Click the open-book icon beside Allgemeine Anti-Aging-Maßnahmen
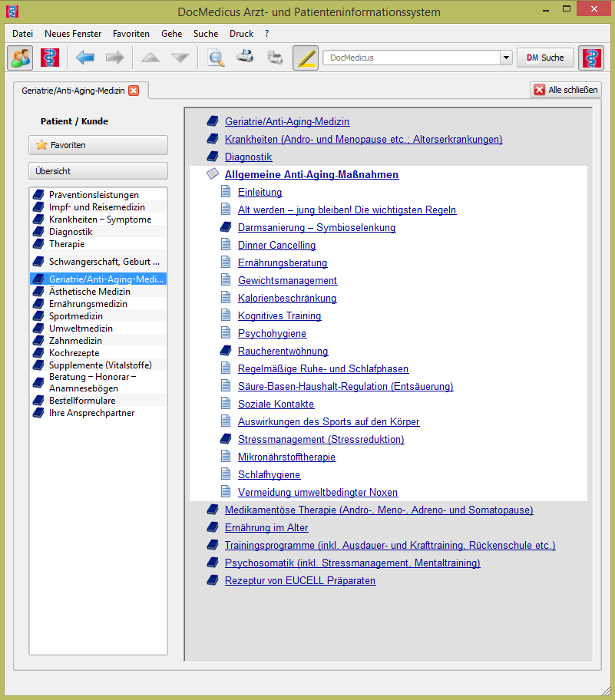 [x=213, y=174]
